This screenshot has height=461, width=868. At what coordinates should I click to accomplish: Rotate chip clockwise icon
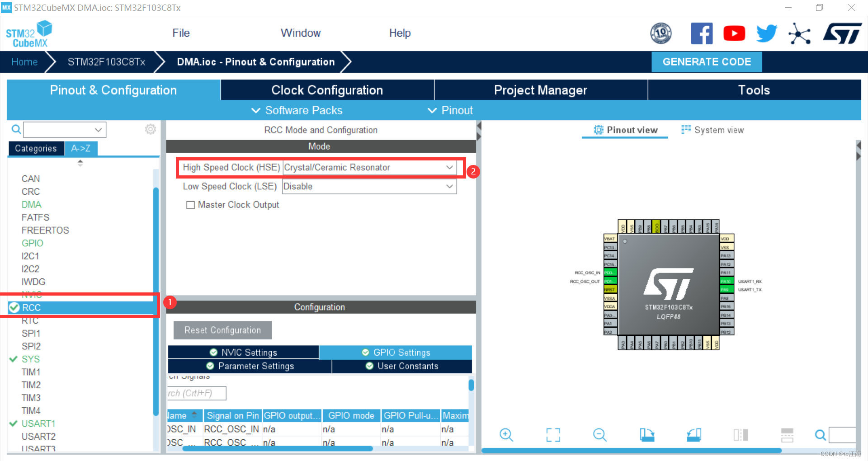point(647,435)
